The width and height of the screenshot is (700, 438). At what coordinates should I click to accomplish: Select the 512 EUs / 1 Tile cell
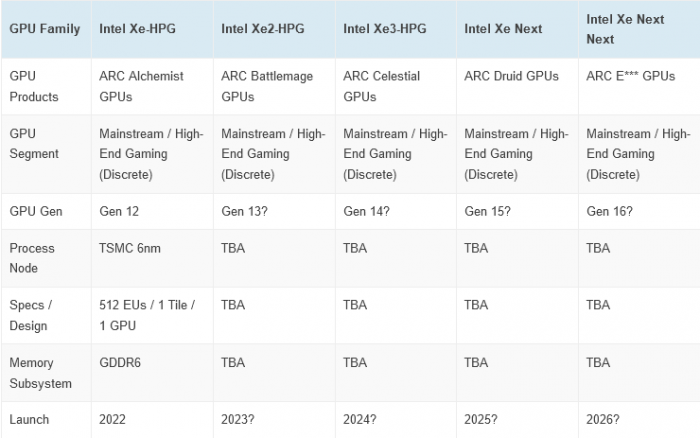pyautogui.click(x=146, y=315)
